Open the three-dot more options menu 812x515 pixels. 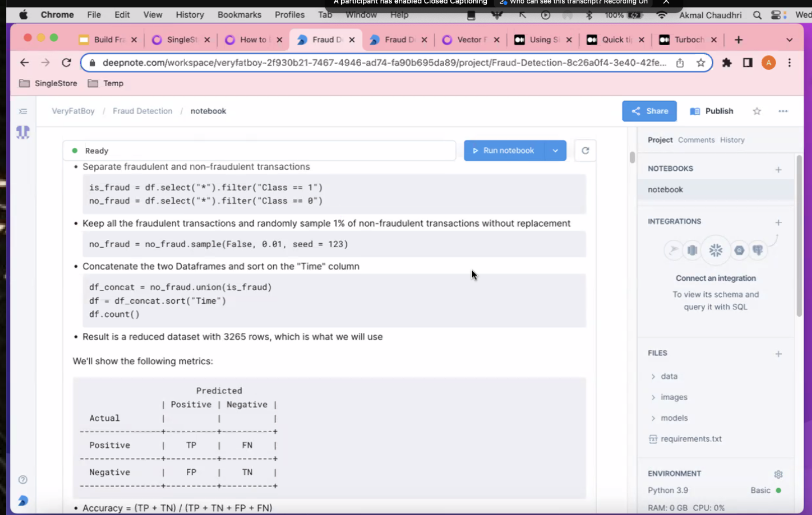point(783,111)
